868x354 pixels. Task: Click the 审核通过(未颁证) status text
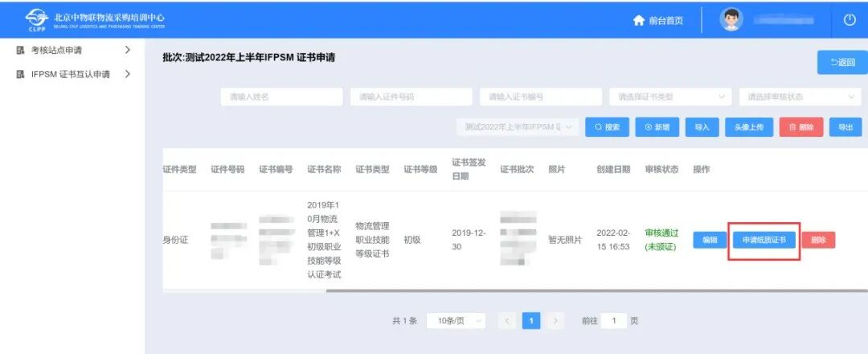[x=661, y=240]
